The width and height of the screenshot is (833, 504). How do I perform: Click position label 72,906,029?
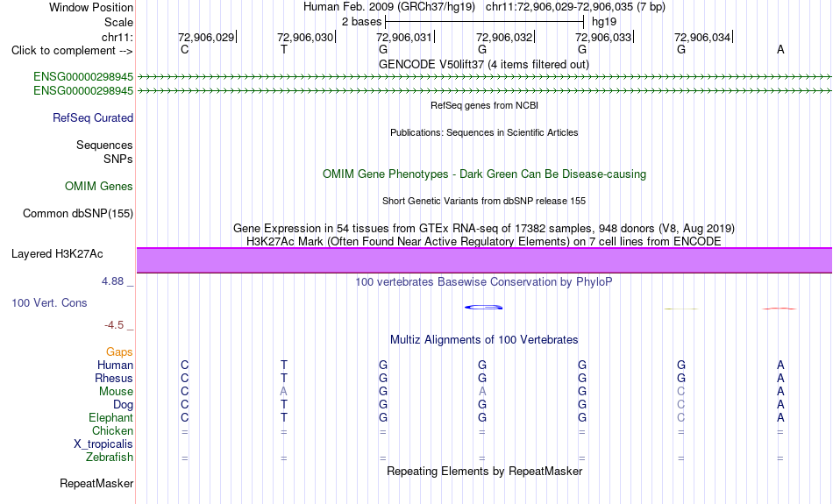pos(206,37)
